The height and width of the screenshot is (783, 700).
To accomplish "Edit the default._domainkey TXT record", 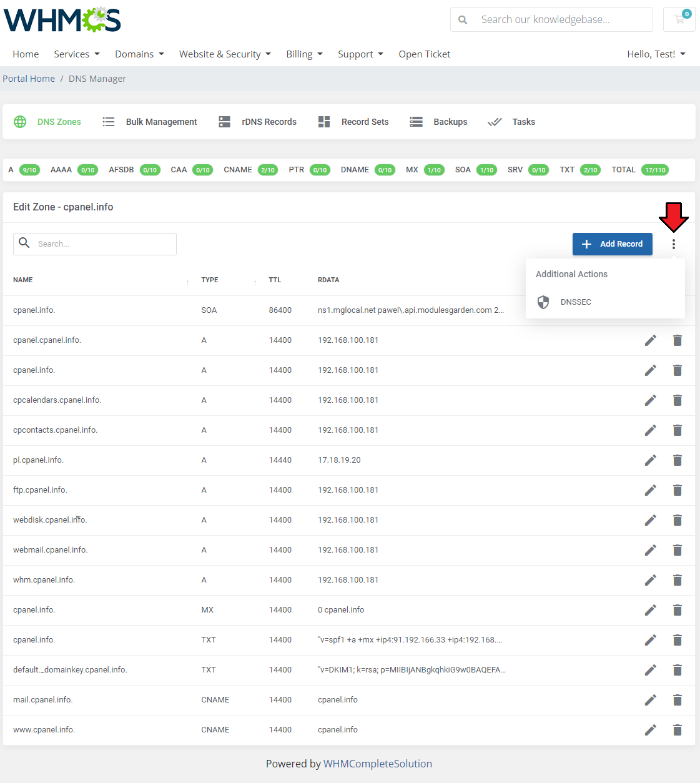I will pos(651,670).
